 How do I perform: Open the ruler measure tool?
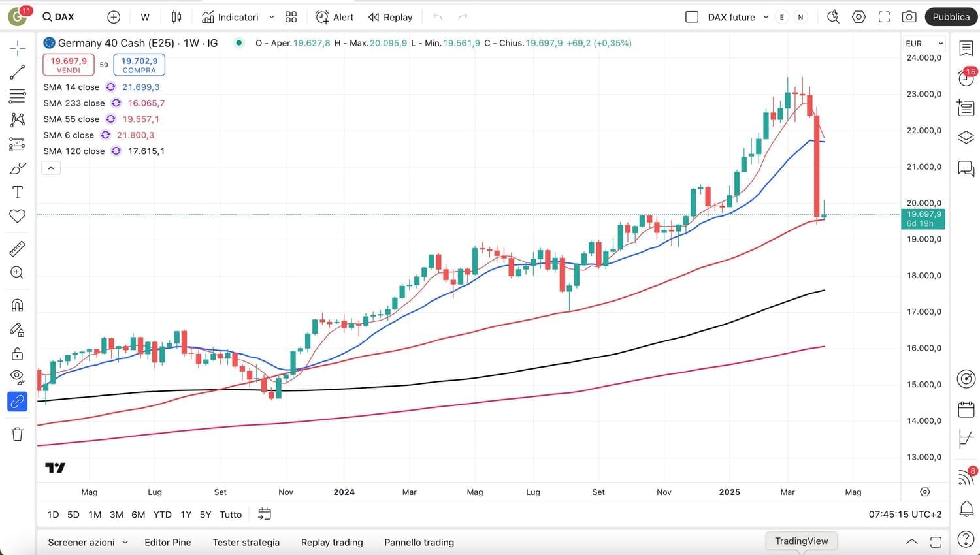[x=18, y=248]
